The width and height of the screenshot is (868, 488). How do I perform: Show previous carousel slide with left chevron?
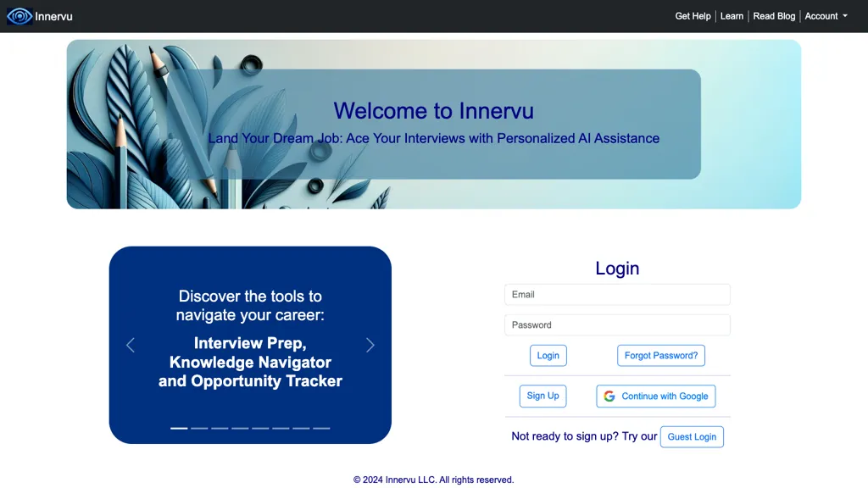pos(131,346)
